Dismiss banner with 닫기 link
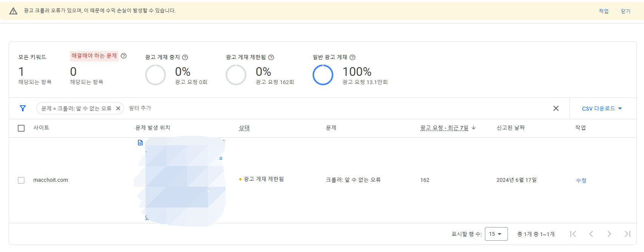Viewport: 644px width, 252px height. tap(626, 11)
